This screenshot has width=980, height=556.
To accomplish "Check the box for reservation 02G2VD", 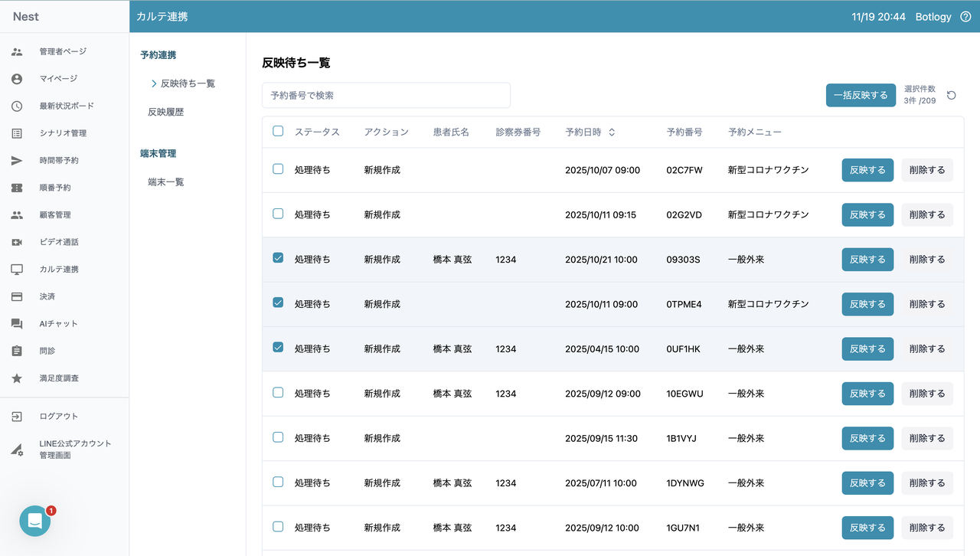I will tap(278, 214).
